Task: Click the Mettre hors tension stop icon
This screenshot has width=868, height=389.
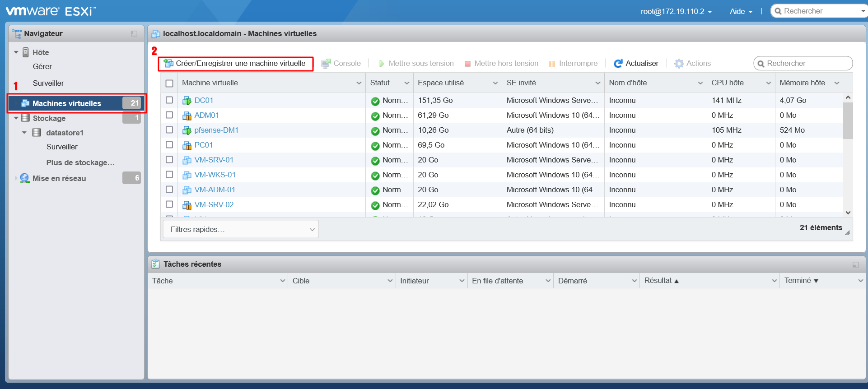Action: tap(468, 64)
